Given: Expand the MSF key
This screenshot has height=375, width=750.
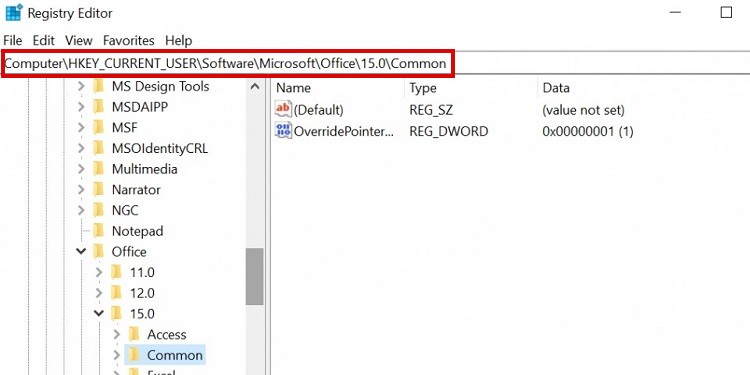Looking at the screenshot, I should [81, 128].
